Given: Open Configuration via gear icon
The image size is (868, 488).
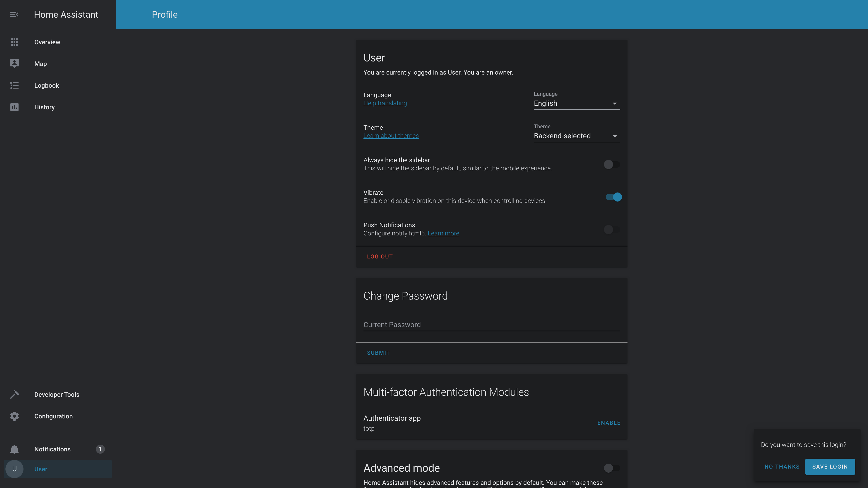Looking at the screenshot, I should [14, 416].
